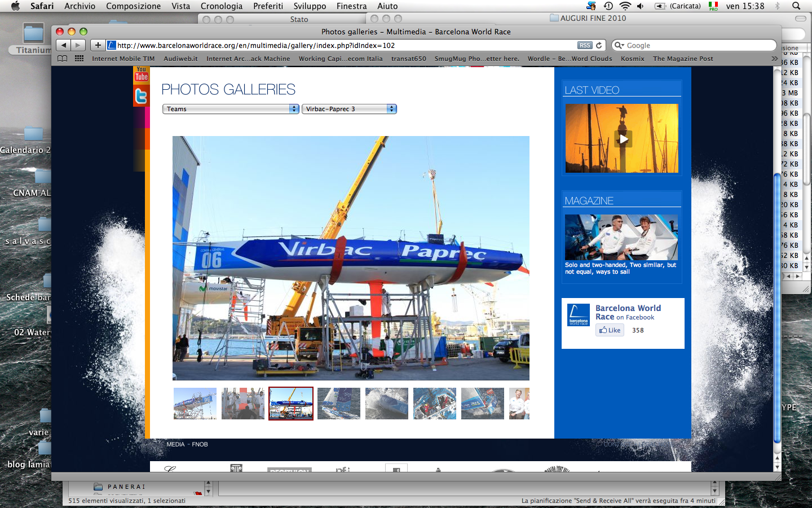The height and width of the screenshot is (508, 812).
Task: Click the battery status icon
Action: click(x=660, y=6)
